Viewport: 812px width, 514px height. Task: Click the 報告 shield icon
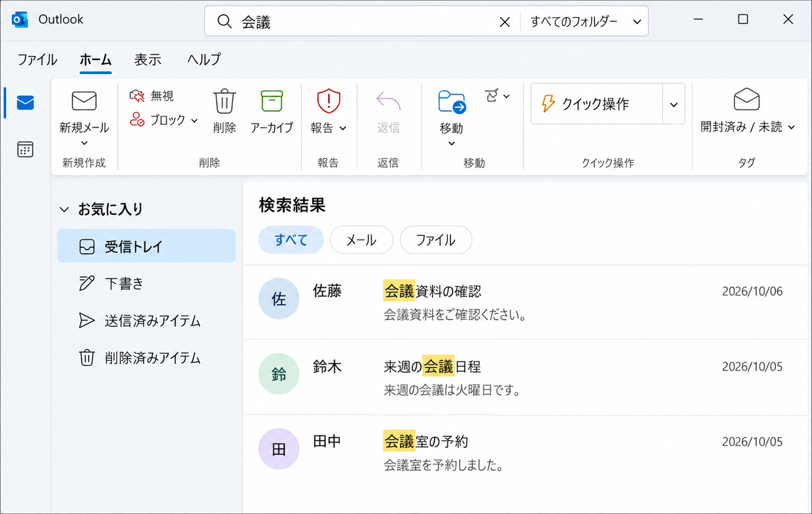pyautogui.click(x=329, y=101)
